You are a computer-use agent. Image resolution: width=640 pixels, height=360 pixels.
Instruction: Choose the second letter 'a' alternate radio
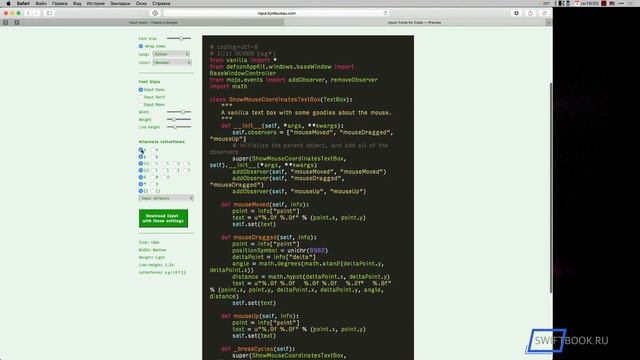click(x=153, y=150)
